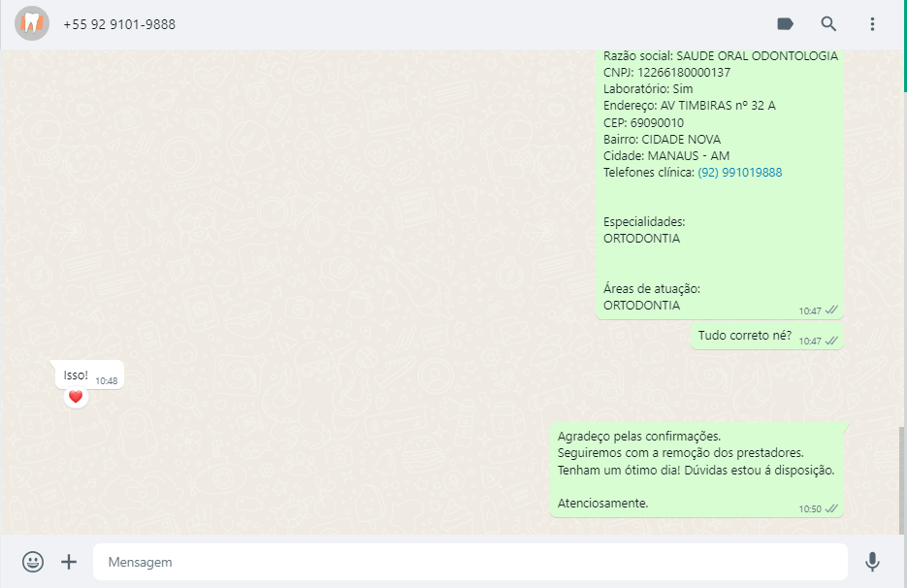This screenshot has width=907, height=588.
Task: Select the received message Isso!
Action: pos(89,376)
